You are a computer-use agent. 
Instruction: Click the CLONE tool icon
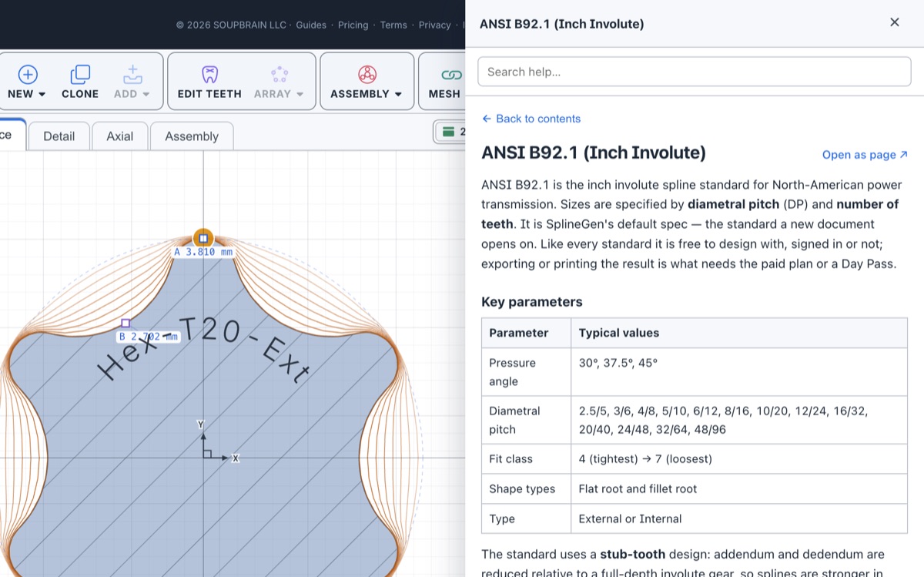click(80, 75)
